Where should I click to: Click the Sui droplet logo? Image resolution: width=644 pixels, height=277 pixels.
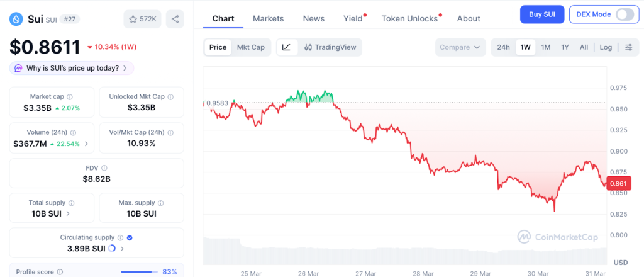(16, 19)
